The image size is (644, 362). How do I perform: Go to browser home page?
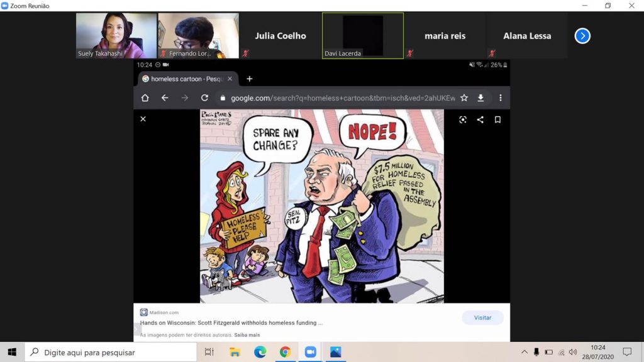pyautogui.click(x=145, y=97)
